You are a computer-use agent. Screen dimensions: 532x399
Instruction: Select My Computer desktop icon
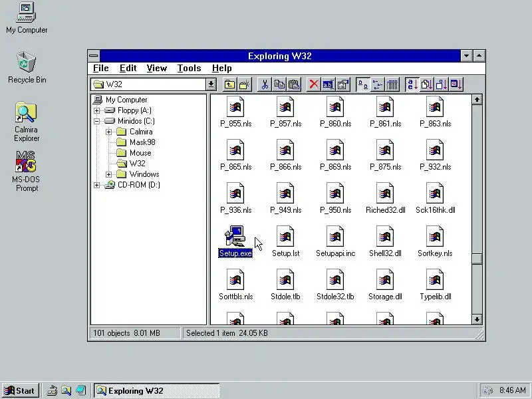[27, 18]
